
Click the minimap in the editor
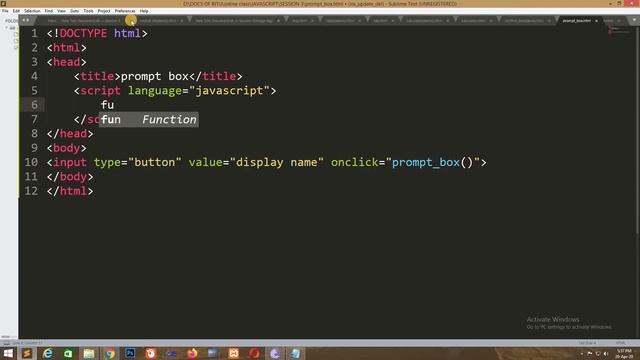619,30
